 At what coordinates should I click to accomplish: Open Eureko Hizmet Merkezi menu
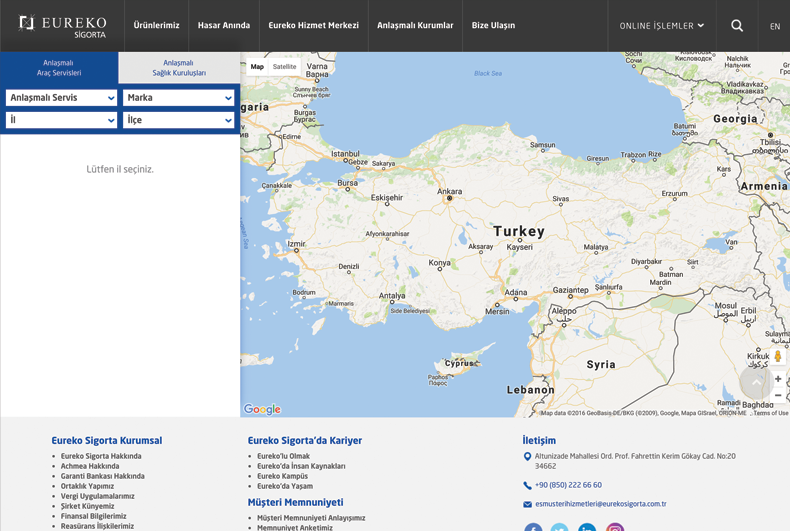click(313, 25)
